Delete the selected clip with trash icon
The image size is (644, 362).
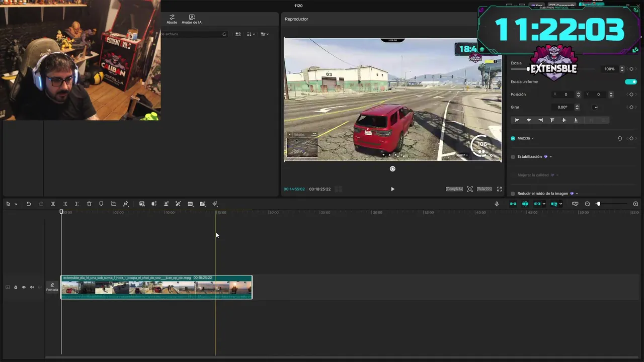(x=89, y=204)
